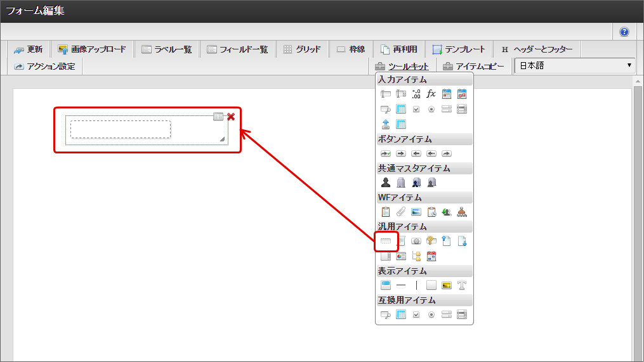Viewport: 644px width, 362px height.
Task: Select the pie chart item icon
Action: pos(401,256)
